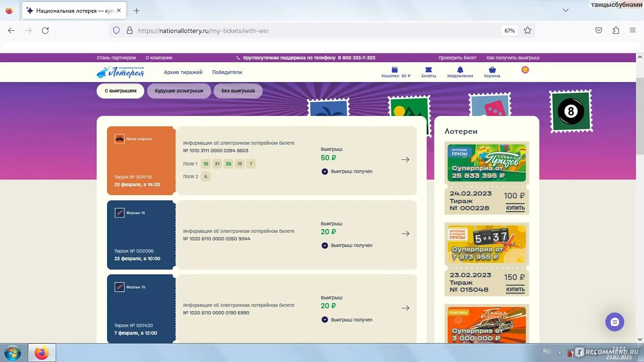Click the shield tracking protection icon
This screenshot has height=362, width=644.
pyautogui.click(x=116, y=30)
